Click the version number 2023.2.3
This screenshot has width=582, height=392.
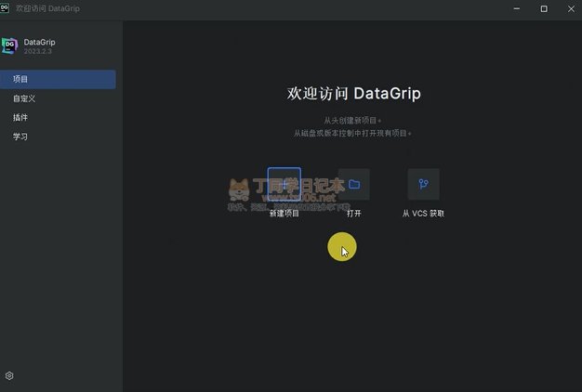point(38,51)
